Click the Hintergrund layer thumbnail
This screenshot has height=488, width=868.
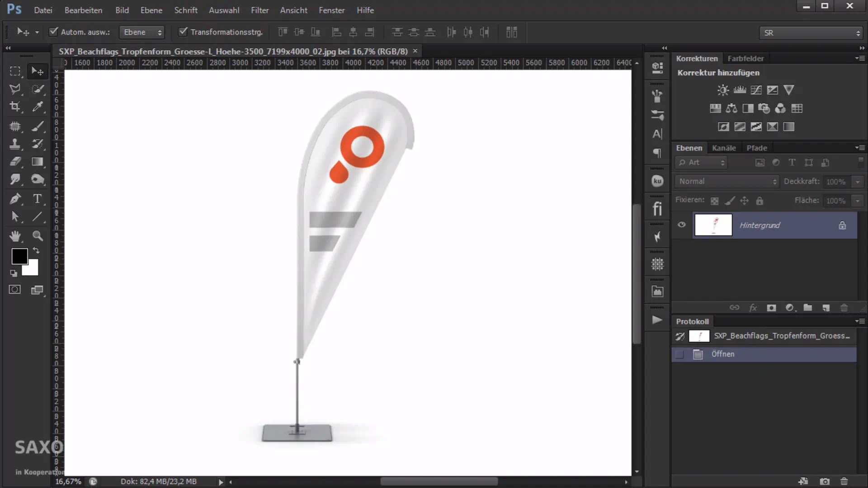point(713,225)
